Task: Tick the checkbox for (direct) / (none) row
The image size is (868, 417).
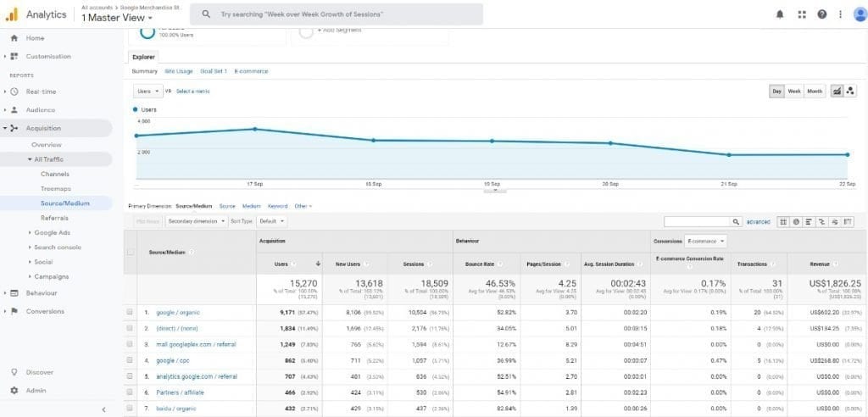Action: (x=130, y=328)
